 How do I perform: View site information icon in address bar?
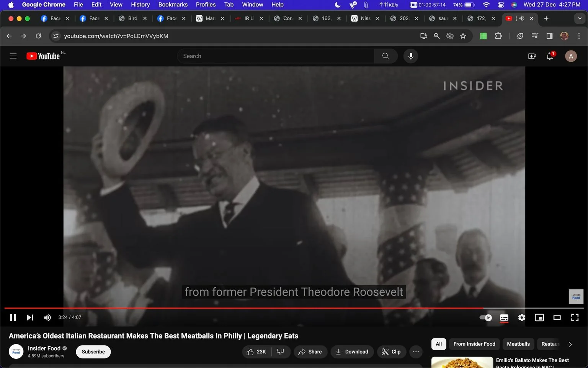coord(56,36)
